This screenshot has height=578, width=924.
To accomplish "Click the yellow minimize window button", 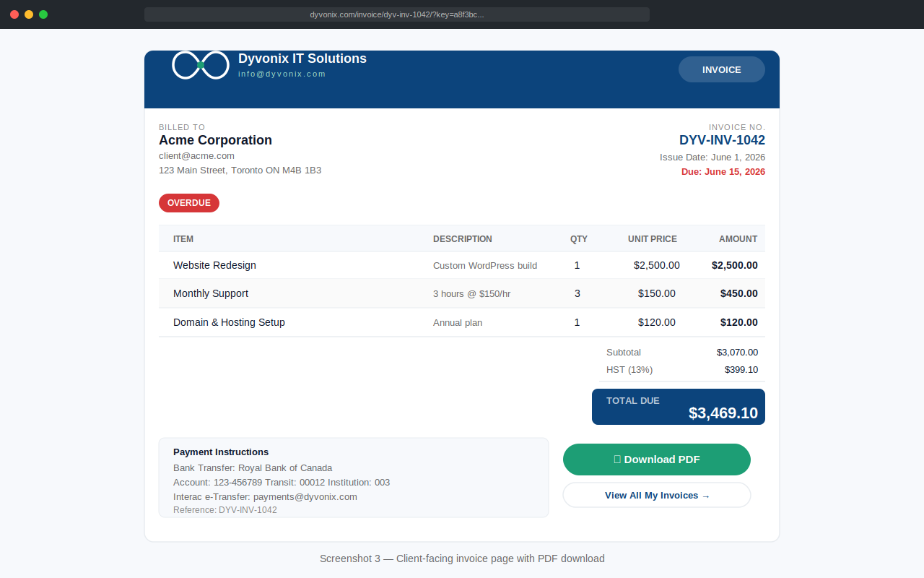I will (x=29, y=14).
